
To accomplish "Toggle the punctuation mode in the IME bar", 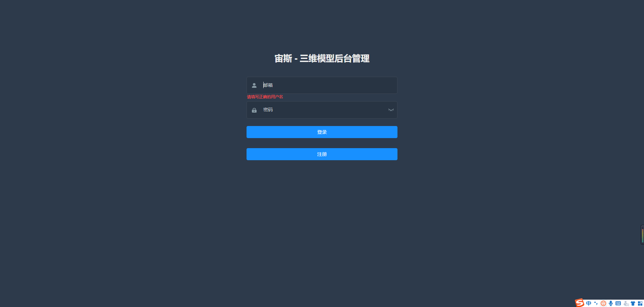I will click(596, 303).
